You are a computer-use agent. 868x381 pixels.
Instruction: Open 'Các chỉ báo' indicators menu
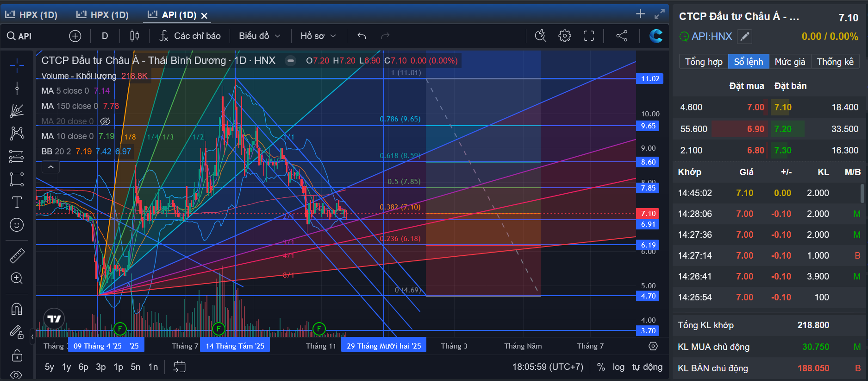190,36
